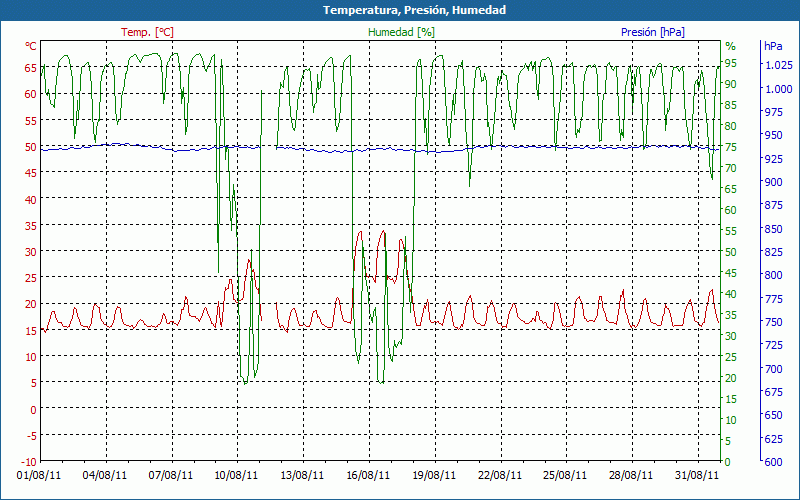Click the '10/08/11' date label
Viewport: 800px width, 500px height.
(x=236, y=476)
